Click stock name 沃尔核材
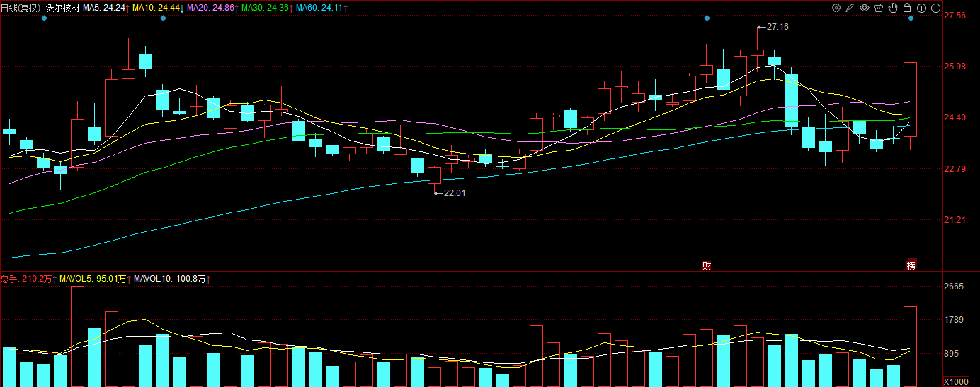 click(x=62, y=8)
